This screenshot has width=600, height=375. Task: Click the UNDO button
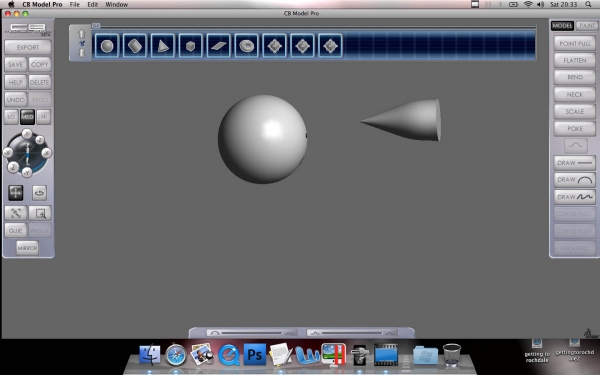tap(16, 99)
